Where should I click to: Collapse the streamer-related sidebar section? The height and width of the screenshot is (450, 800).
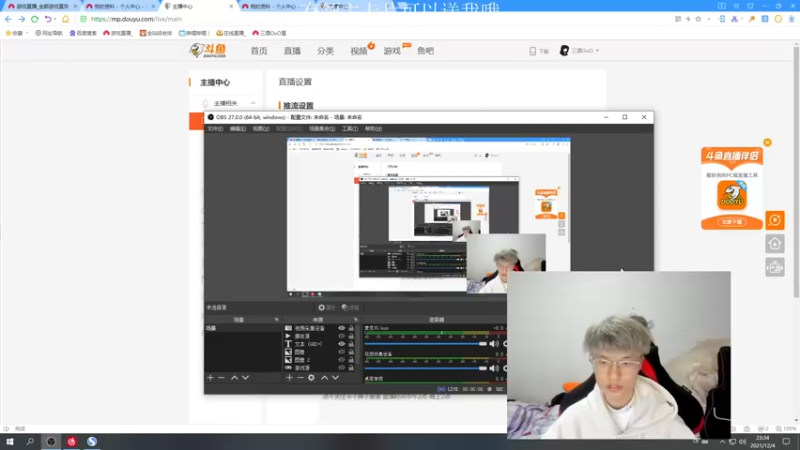point(253,103)
